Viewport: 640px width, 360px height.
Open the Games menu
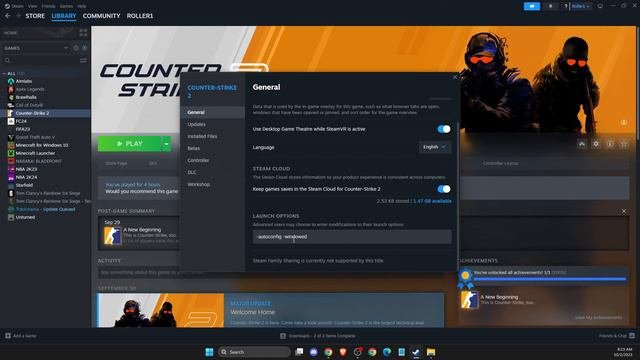pyautogui.click(x=66, y=6)
